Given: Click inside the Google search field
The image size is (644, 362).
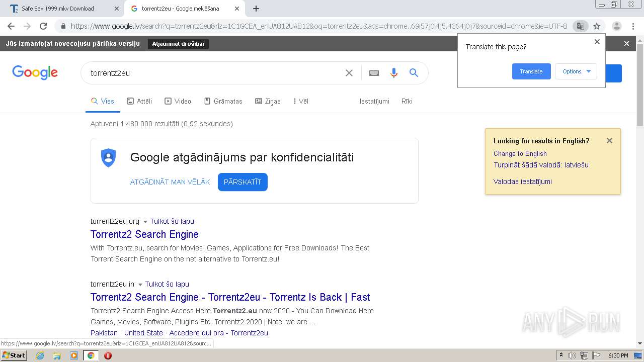Looking at the screenshot, I should tap(214, 73).
